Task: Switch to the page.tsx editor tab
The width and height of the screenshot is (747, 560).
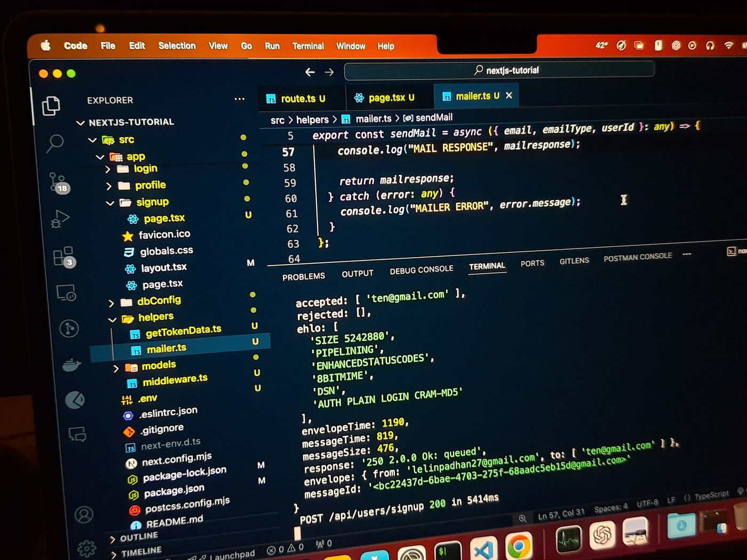Action: click(x=390, y=98)
